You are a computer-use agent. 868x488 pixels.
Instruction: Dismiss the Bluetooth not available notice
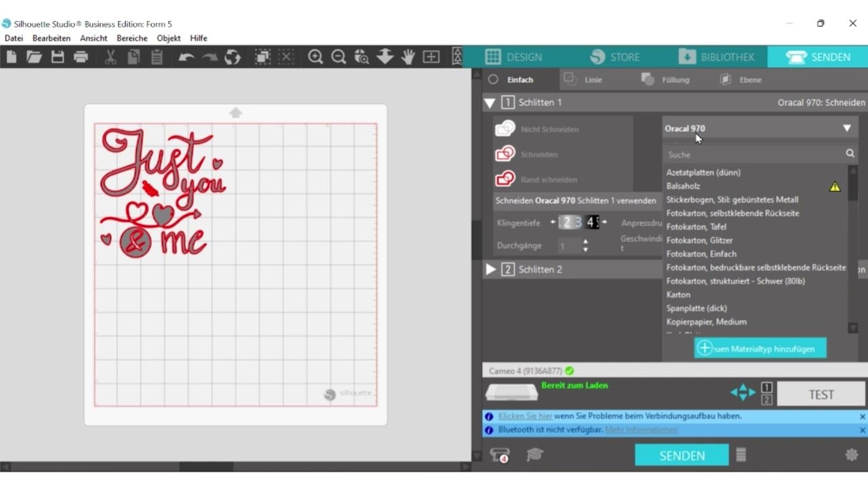(863, 430)
